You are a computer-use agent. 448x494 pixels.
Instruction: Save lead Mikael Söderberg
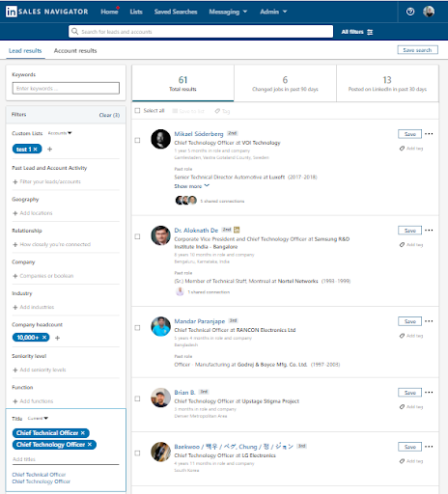point(409,134)
